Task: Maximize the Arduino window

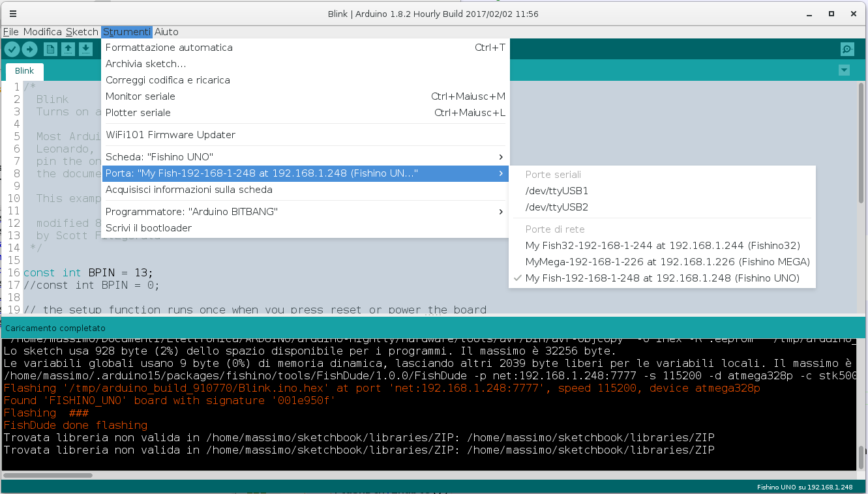Action: tap(831, 14)
